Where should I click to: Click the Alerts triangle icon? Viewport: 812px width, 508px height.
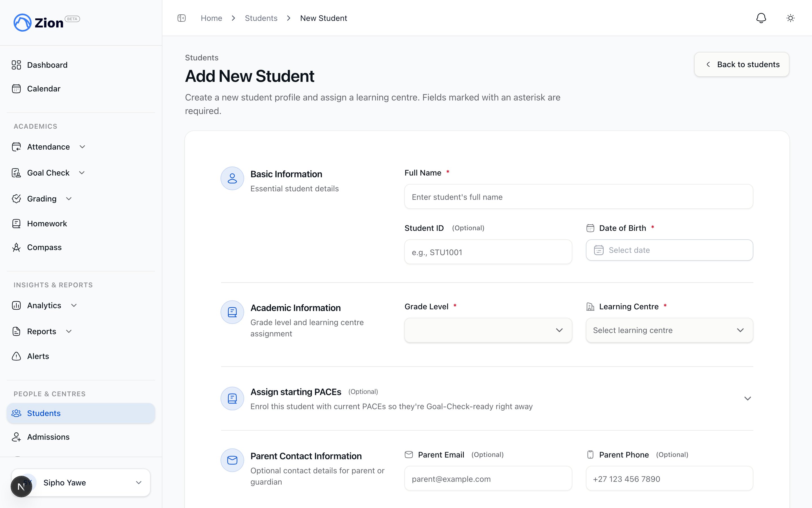[16, 356]
